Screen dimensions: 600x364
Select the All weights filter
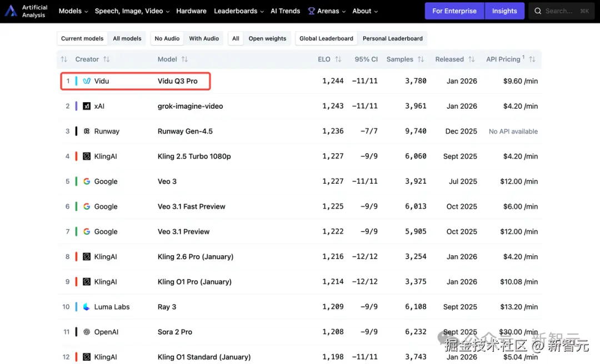(x=236, y=39)
